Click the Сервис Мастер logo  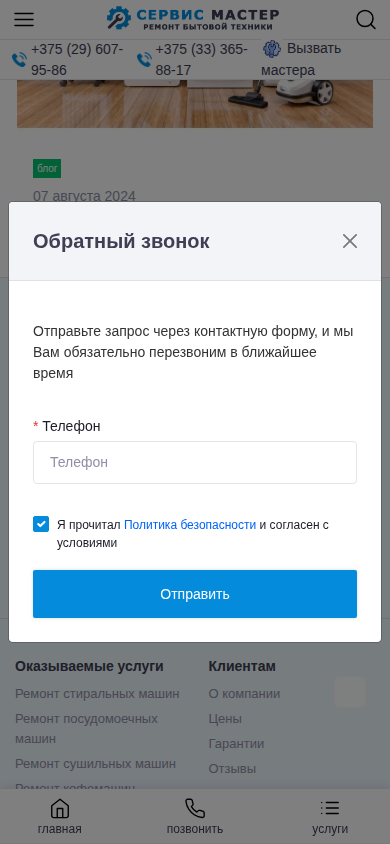193,18
